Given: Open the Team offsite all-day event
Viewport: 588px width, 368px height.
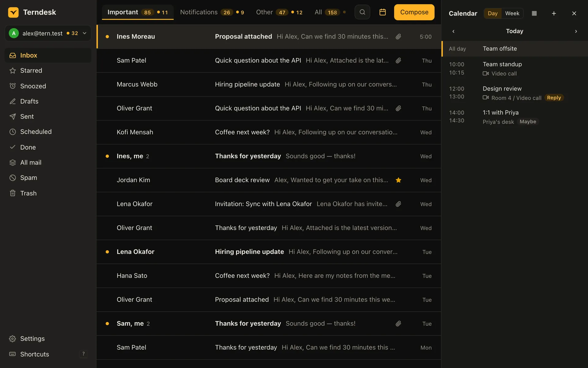Looking at the screenshot, I should [x=514, y=49].
